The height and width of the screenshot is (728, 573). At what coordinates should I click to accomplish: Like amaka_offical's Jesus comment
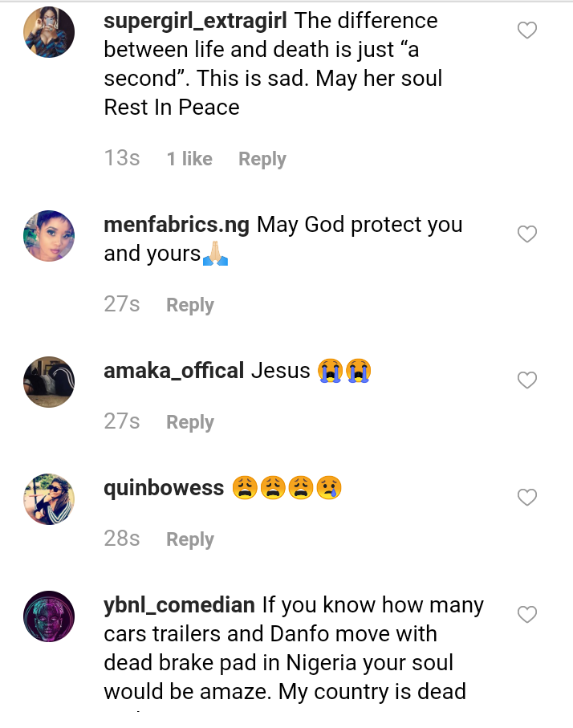(x=526, y=380)
